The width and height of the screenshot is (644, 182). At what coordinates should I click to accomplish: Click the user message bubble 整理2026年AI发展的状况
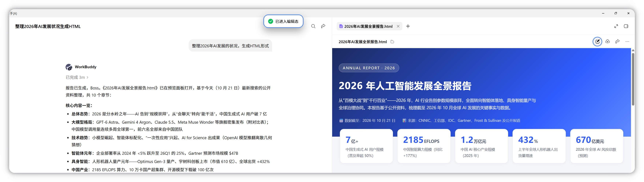230,46
